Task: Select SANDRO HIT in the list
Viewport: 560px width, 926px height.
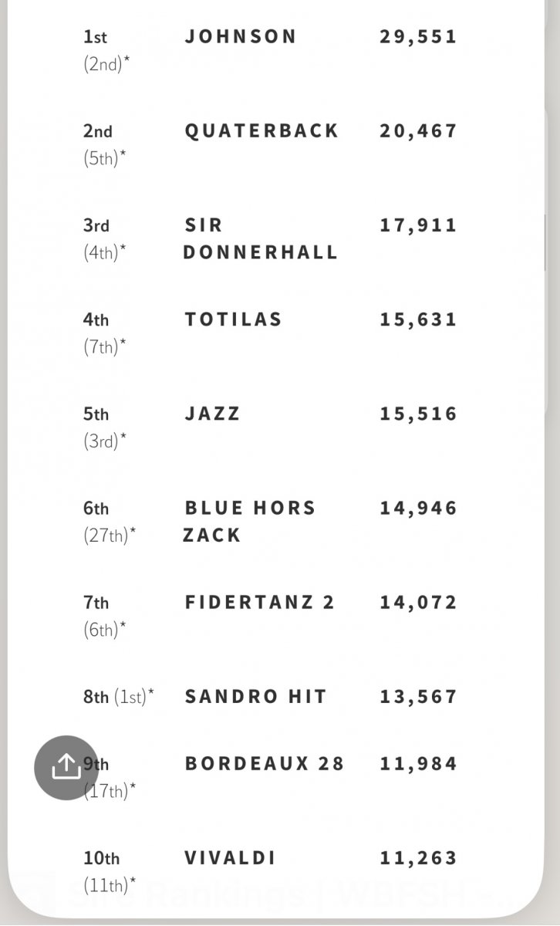Action: pyautogui.click(x=255, y=696)
